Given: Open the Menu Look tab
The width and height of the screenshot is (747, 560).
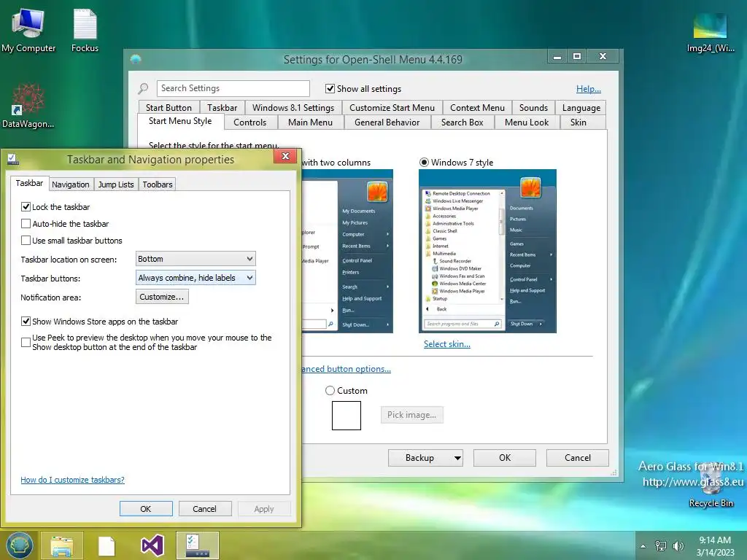Looking at the screenshot, I should point(527,122).
